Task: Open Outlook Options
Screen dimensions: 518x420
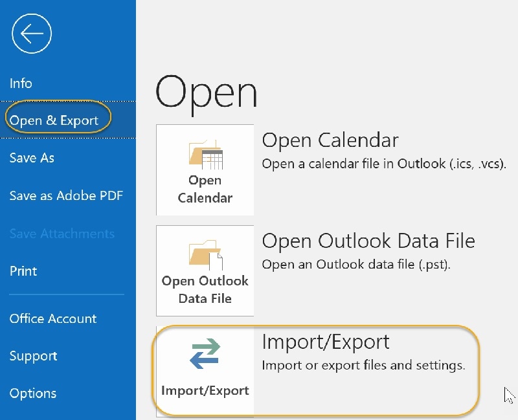Action: tap(33, 393)
